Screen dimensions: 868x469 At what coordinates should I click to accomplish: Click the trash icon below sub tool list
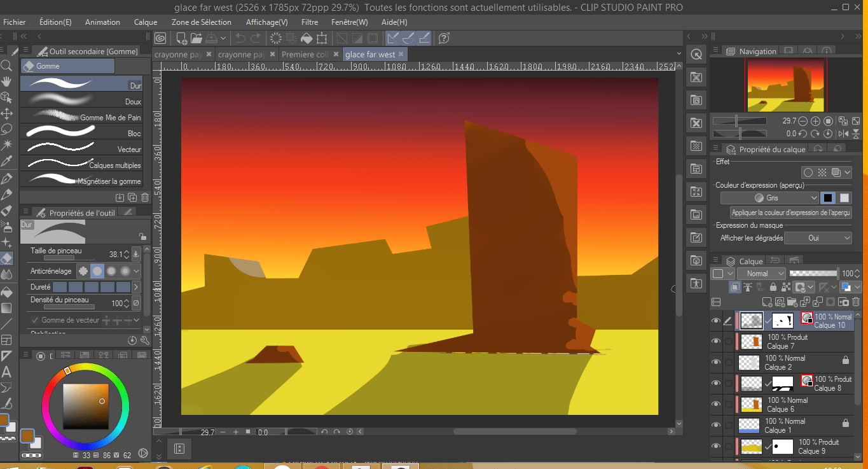(145, 198)
